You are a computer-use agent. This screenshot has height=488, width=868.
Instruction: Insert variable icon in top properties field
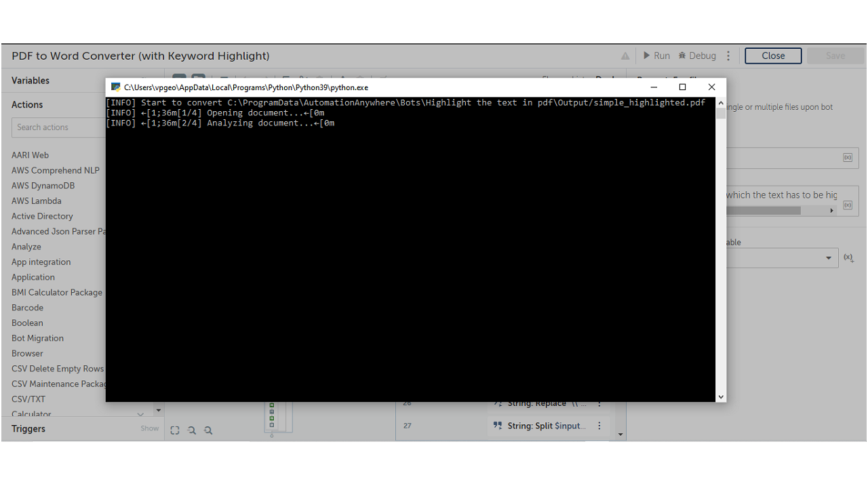pos(848,157)
